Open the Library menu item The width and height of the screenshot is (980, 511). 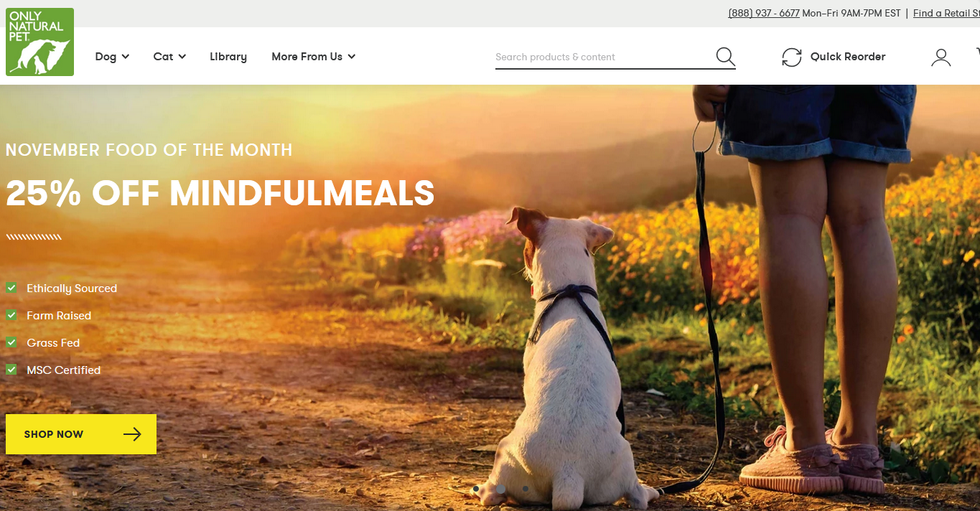click(x=228, y=57)
